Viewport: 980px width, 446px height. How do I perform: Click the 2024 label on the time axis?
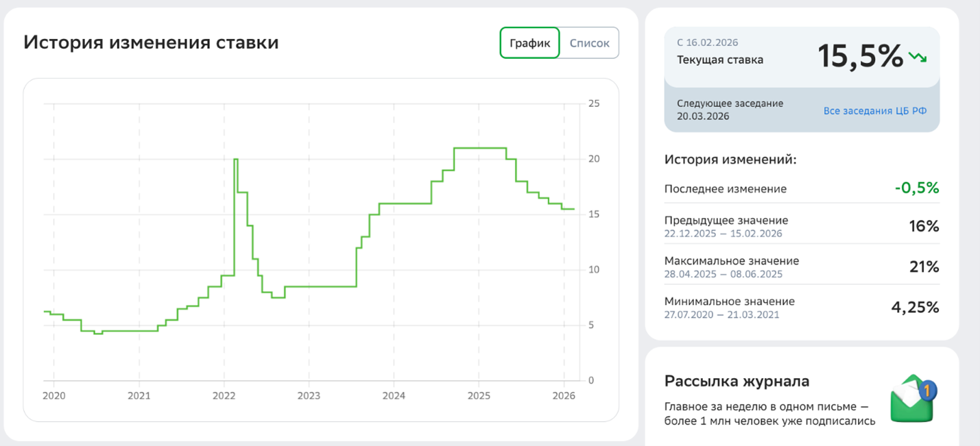tap(394, 395)
